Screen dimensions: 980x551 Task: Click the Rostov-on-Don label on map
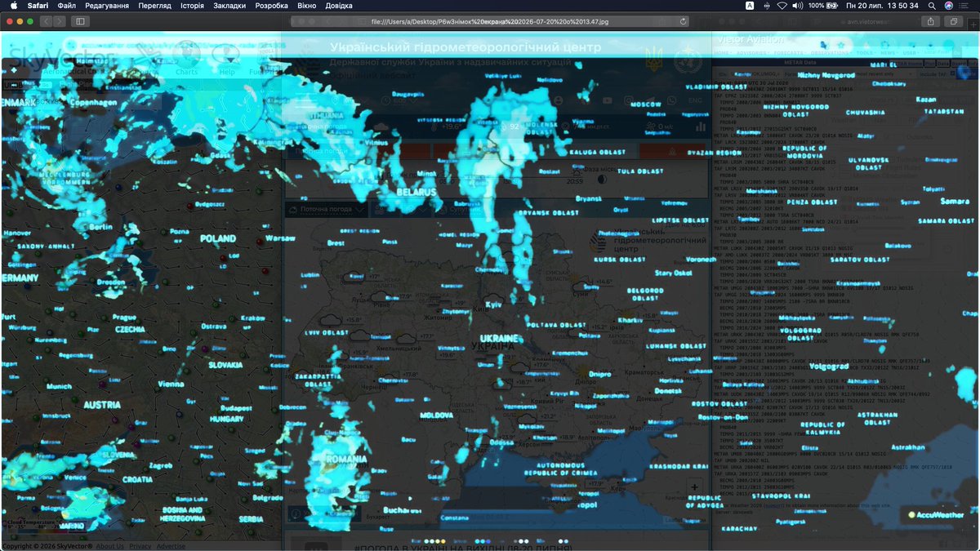point(724,417)
